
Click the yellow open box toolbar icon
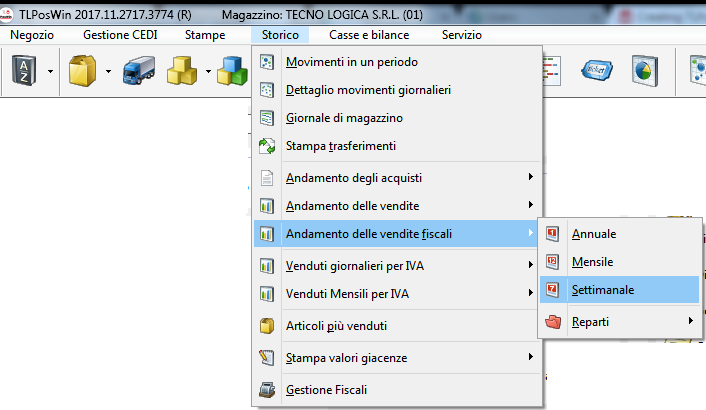click(81, 71)
